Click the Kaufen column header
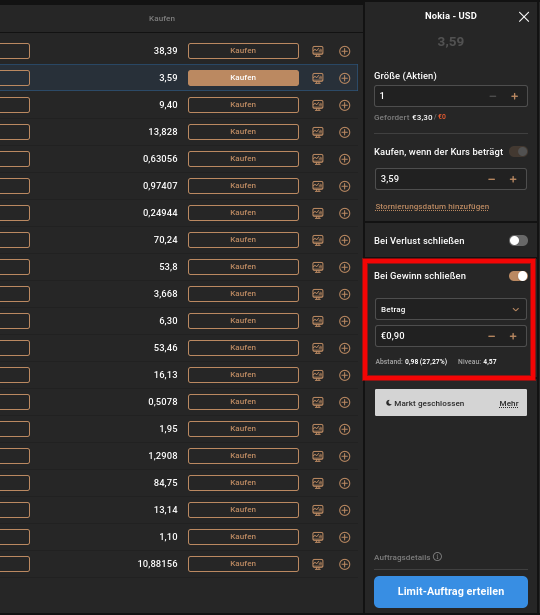The image size is (540, 615). (x=162, y=18)
